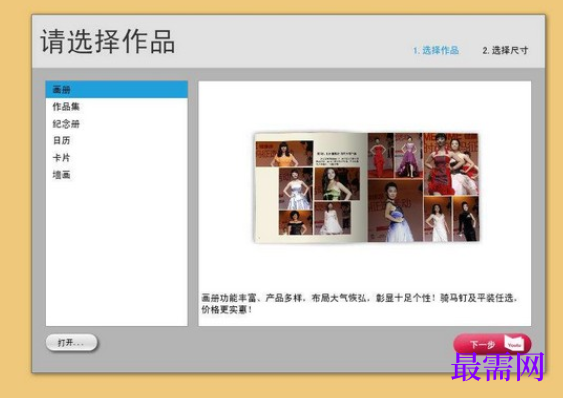Select 墙画 product type
The image size is (563, 398).
[x=116, y=175]
